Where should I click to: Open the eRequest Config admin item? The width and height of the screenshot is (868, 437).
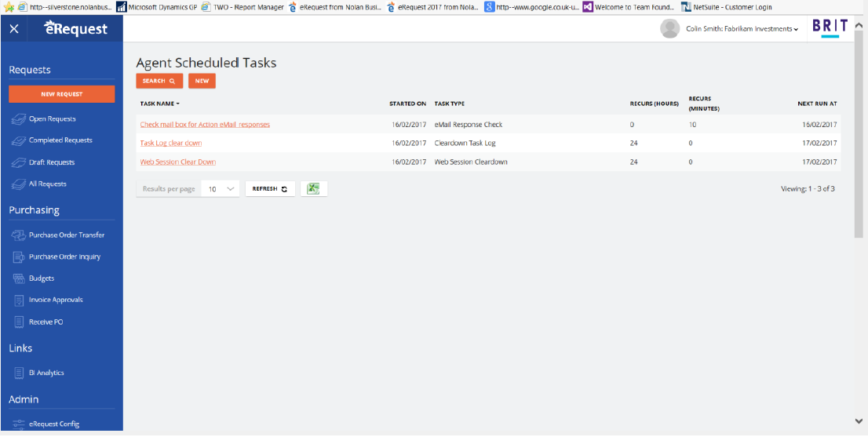pyautogui.click(x=53, y=424)
